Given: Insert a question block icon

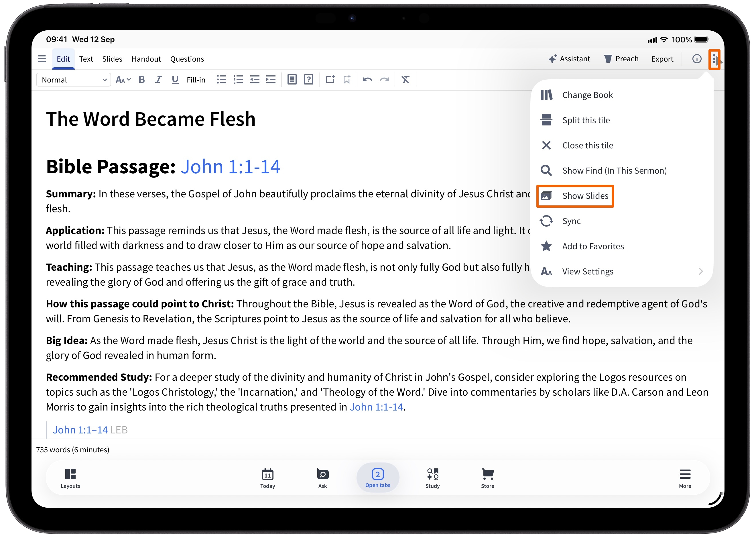Looking at the screenshot, I should [309, 80].
